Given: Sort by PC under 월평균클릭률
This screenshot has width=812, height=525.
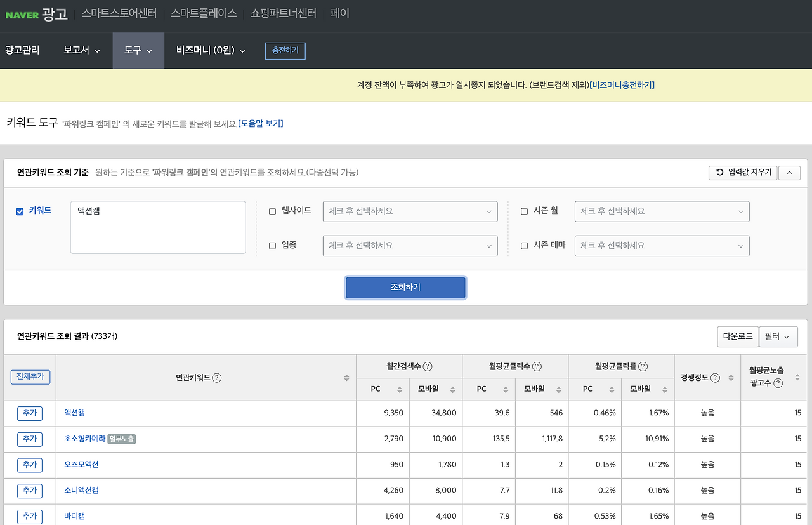Looking at the screenshot, I should (612, 389).
